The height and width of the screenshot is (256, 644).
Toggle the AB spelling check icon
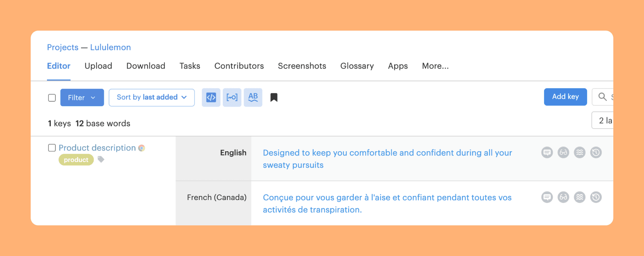click(253, 98)
